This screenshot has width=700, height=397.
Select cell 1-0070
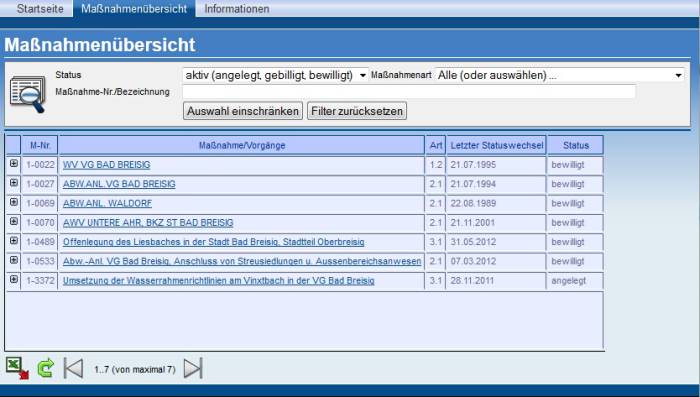pos(40,222)
